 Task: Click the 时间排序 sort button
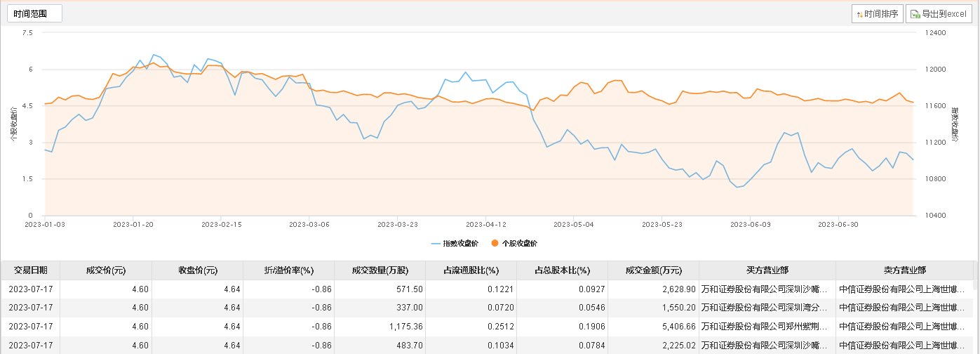[878, 13]
